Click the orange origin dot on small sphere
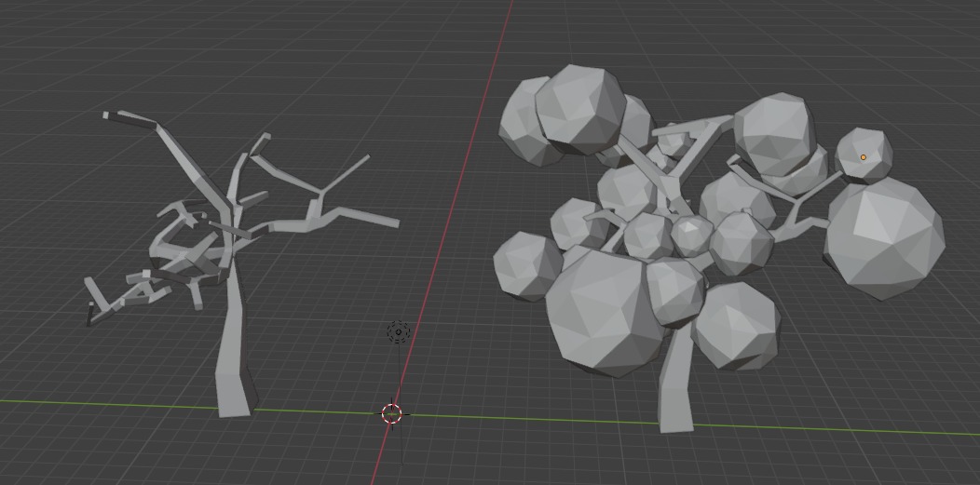Image resolution: width=980 pixels, height=485 pixels. [864, 157]
